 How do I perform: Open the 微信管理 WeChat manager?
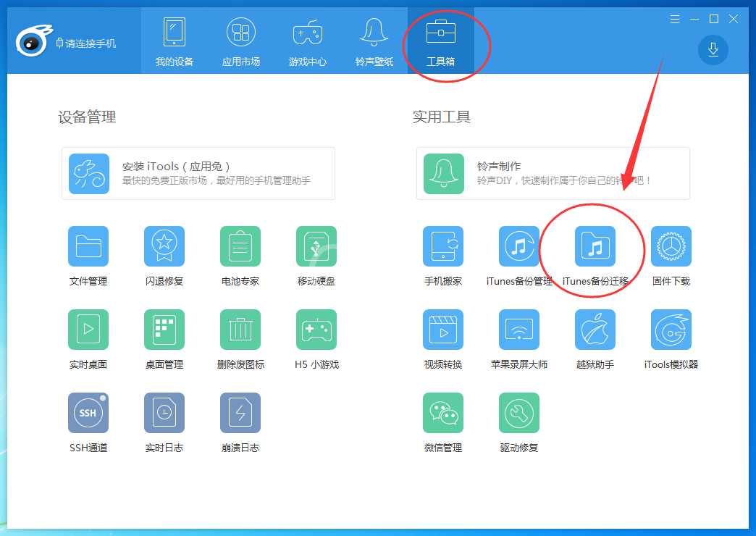[x=443, y=413]
